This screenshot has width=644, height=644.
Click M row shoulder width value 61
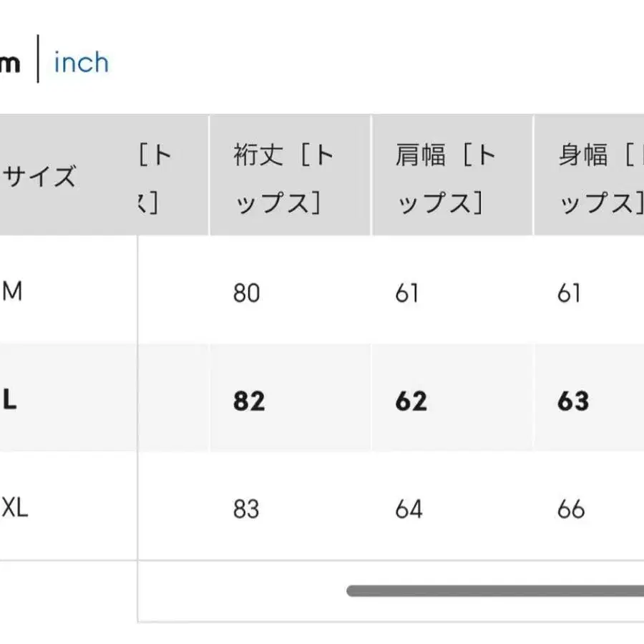[x=406, y=293]
